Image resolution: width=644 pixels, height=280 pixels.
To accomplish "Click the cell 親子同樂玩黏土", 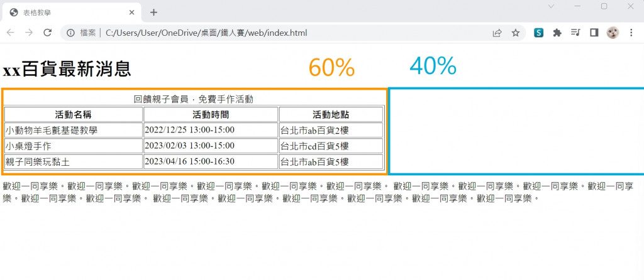I will click(x=74, y=161).
